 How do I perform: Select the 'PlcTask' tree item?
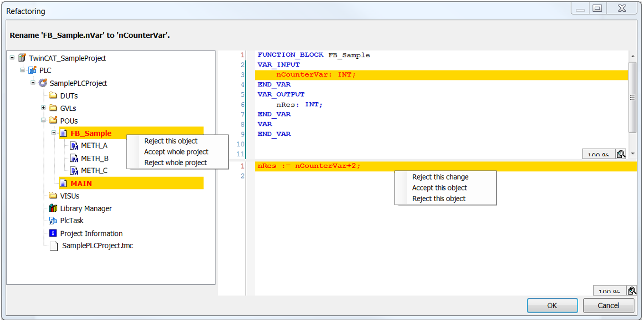72,221
